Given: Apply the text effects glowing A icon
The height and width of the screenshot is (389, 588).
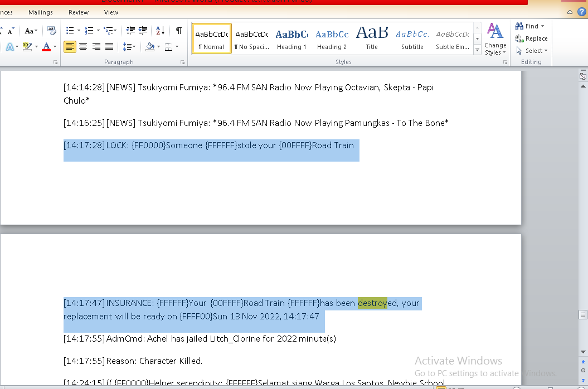Looking at the screenshot, I should tap(9, 47).
